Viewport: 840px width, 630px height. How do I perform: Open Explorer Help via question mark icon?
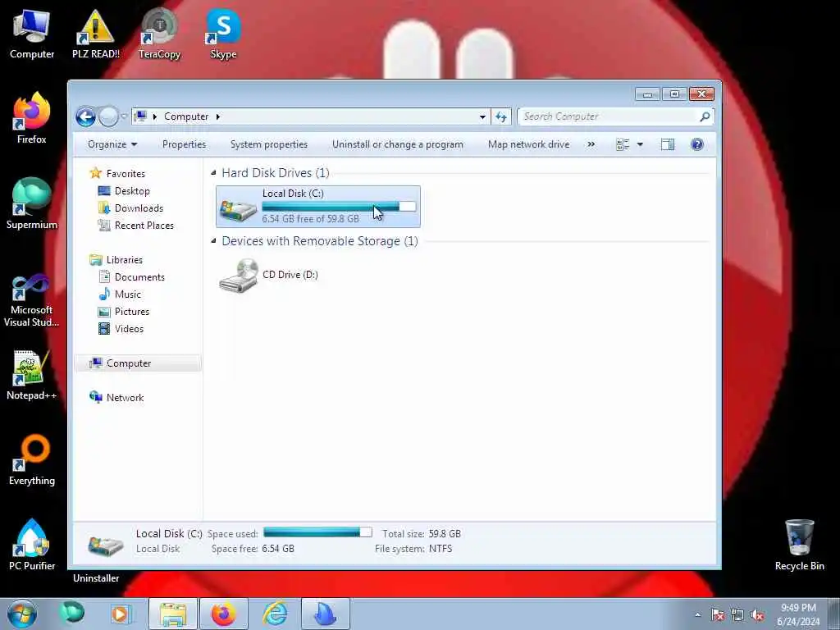click(x=697, y=144)
